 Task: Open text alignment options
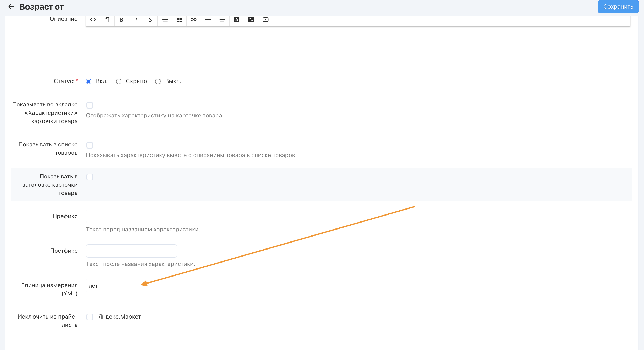222,20
